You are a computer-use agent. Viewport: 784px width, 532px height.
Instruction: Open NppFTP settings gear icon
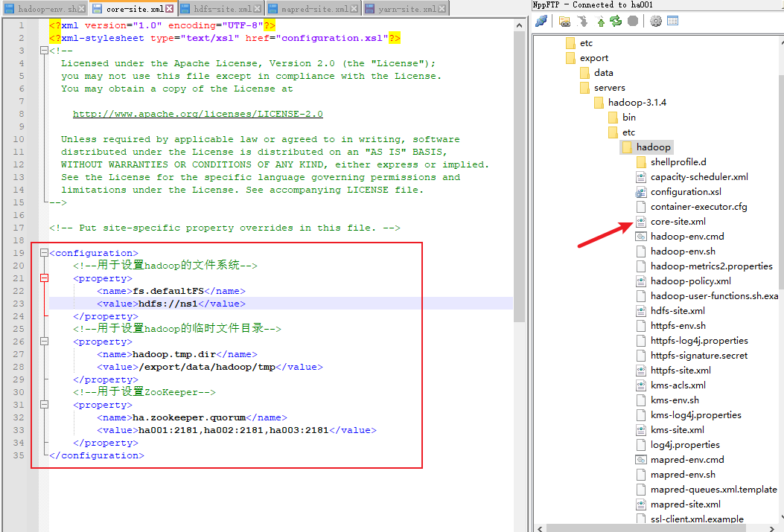click(655, 21)
